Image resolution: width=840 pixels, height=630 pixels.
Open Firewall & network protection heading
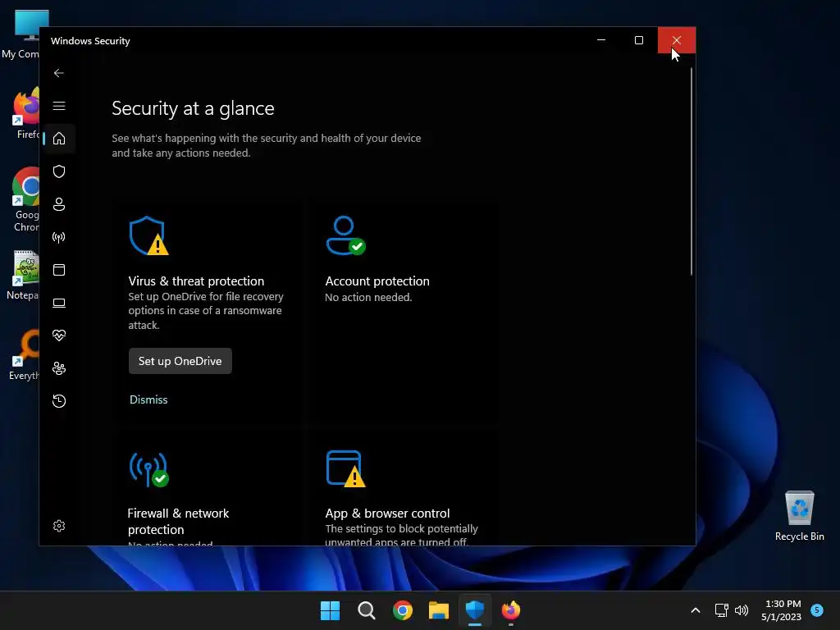(178, 521)
